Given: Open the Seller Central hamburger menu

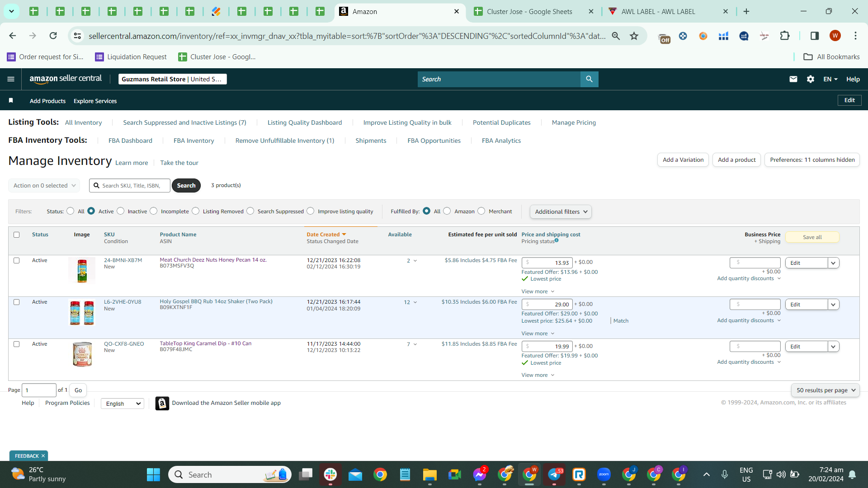Looking at the screenshot, I should tap(11, 79).
